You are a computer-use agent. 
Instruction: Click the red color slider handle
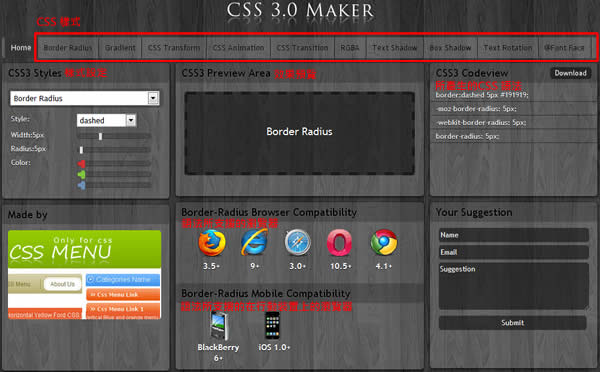[82, 164]
